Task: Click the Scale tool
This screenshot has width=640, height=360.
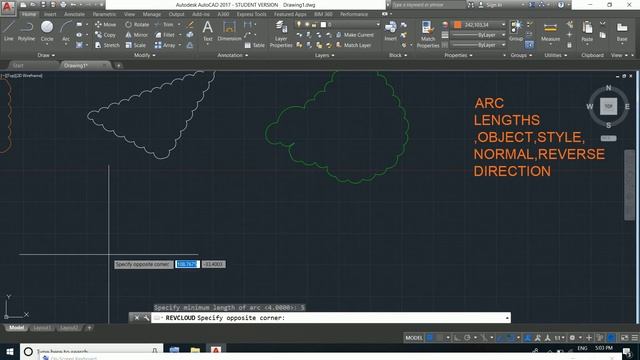Action: coord(136,45)
